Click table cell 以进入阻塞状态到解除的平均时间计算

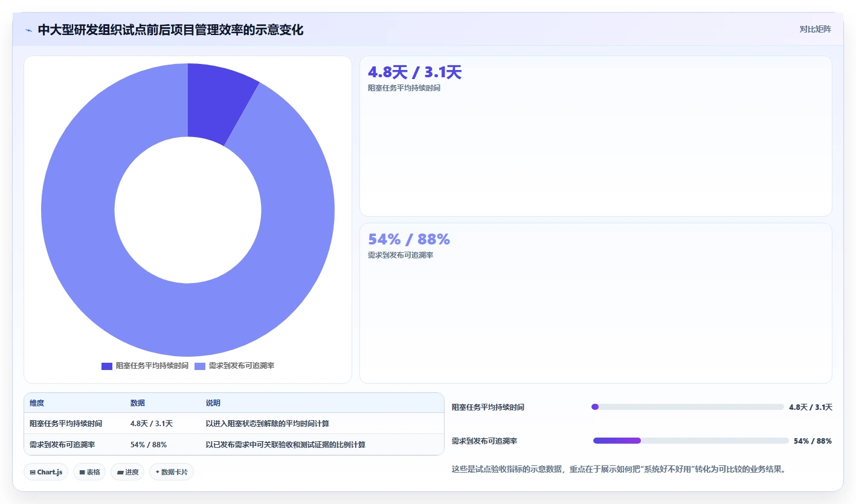[x=268, y=424]
